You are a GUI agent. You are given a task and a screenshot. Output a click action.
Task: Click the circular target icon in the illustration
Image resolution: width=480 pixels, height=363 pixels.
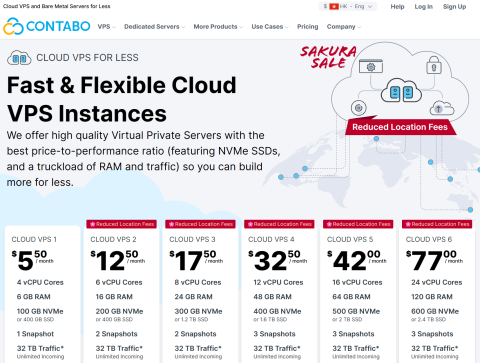(x=359, y=108)
